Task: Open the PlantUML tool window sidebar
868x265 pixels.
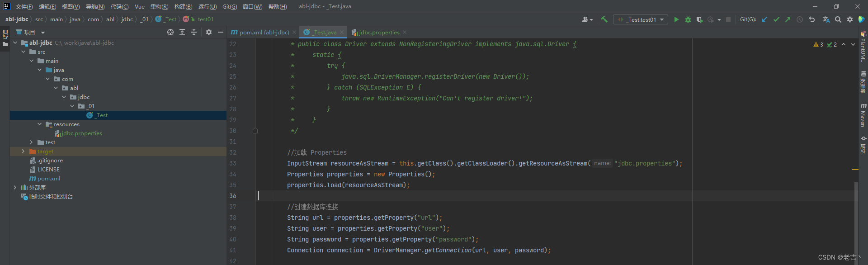Action: pyautogui.click(x=863, y=46)
